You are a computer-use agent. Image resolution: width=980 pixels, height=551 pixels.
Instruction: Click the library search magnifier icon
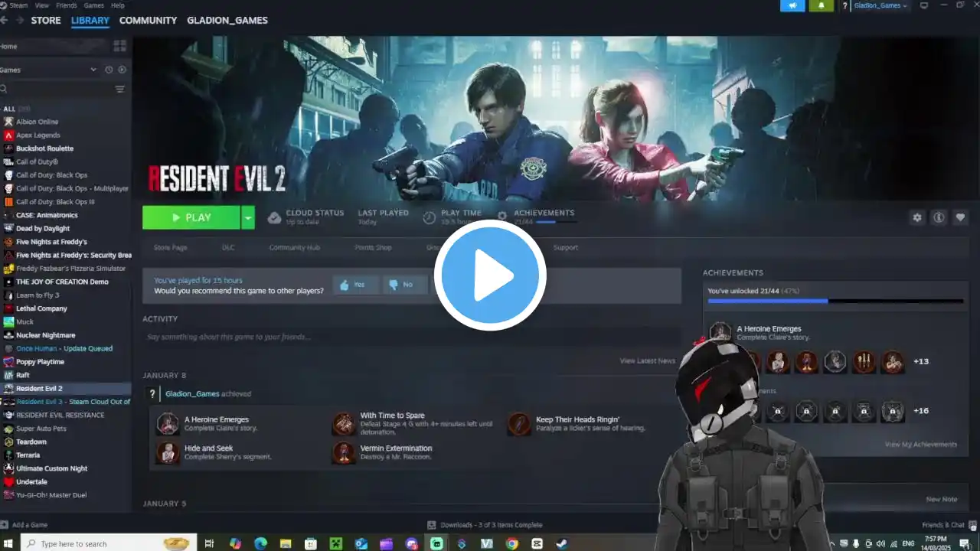3,90
